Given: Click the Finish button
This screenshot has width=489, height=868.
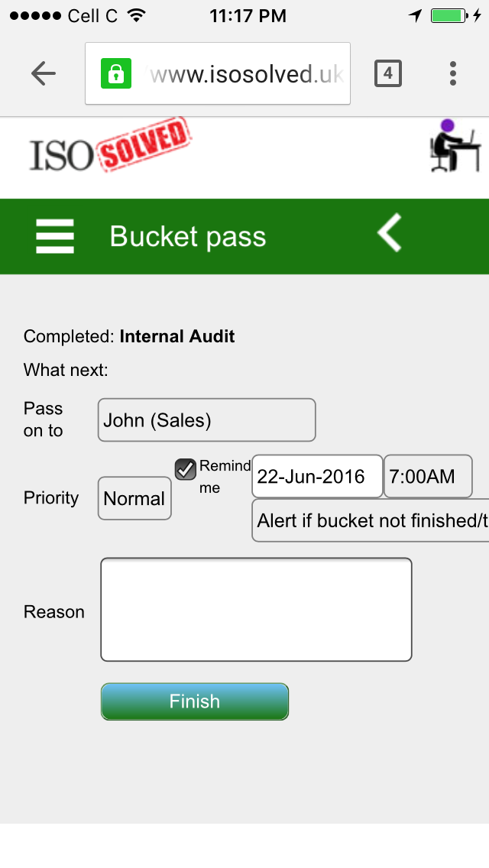Looking at the screenshot, I should click(x=194, y=701).
